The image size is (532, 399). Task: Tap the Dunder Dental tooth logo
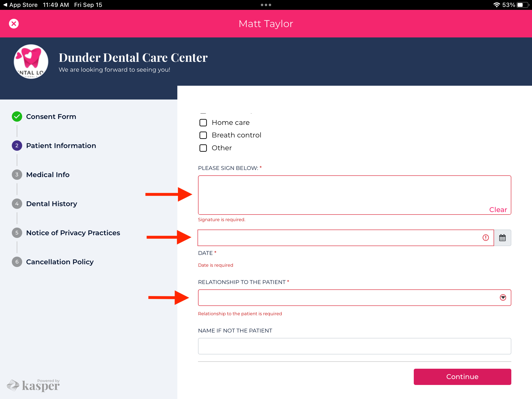31,62
